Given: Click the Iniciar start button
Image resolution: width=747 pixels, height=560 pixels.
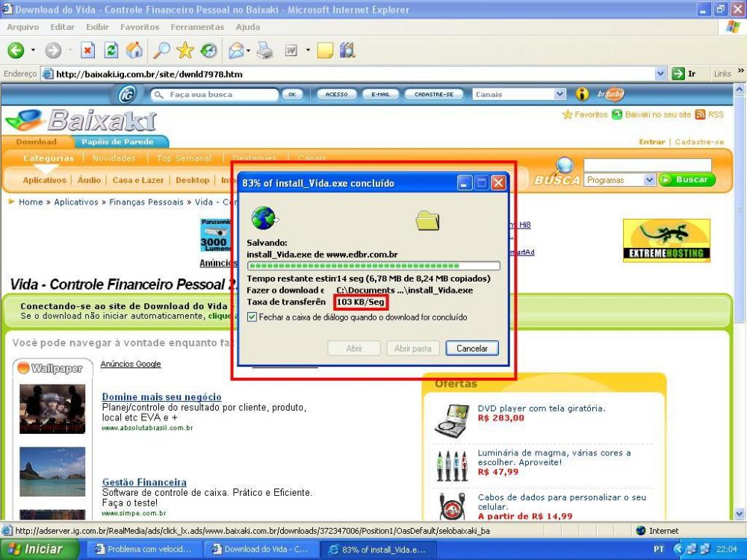Looking at the screenshot, I should (39, 549).
